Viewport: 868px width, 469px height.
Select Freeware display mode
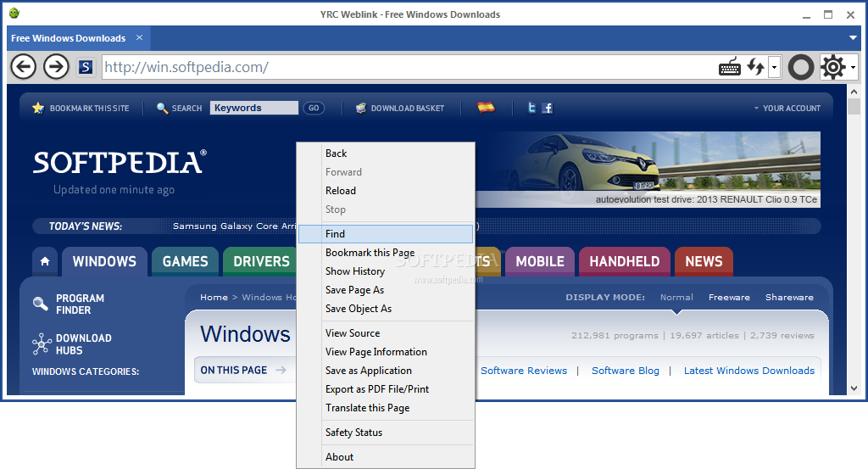(729, 298)
